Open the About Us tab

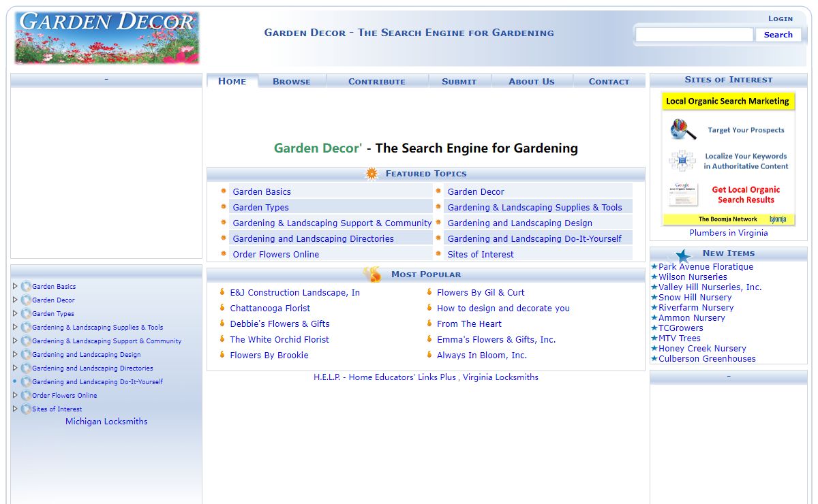click(532, 81)
